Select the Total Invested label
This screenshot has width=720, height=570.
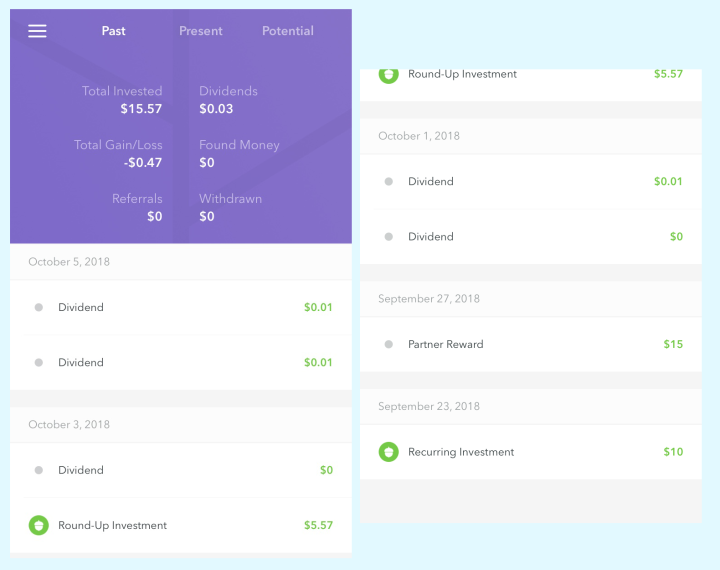[x=122, y=91]
